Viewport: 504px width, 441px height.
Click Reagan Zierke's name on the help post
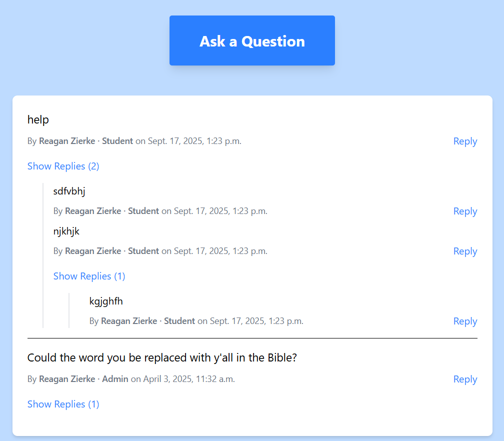pos(67,141)
